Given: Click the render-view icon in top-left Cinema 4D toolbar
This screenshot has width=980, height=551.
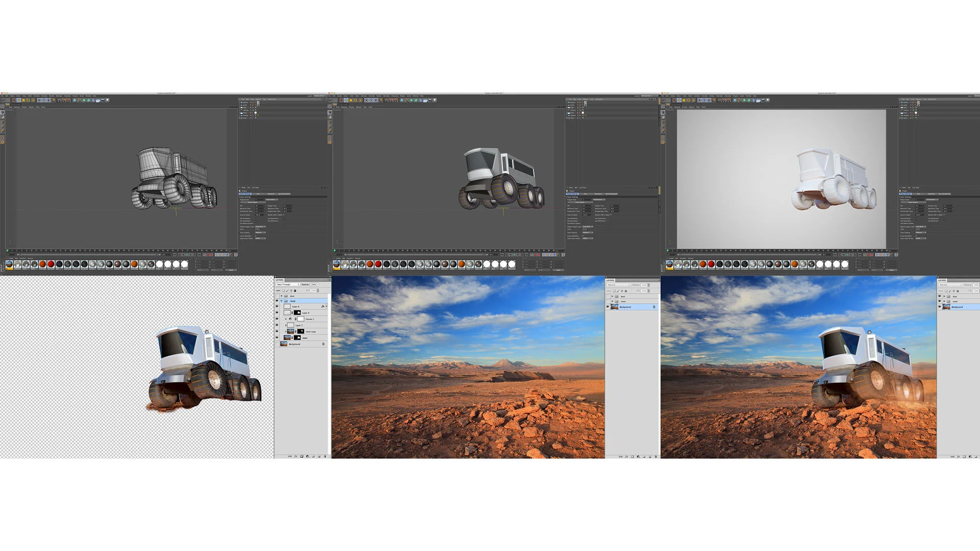Looking at the screenshot, I should click(x=59, y=101).
